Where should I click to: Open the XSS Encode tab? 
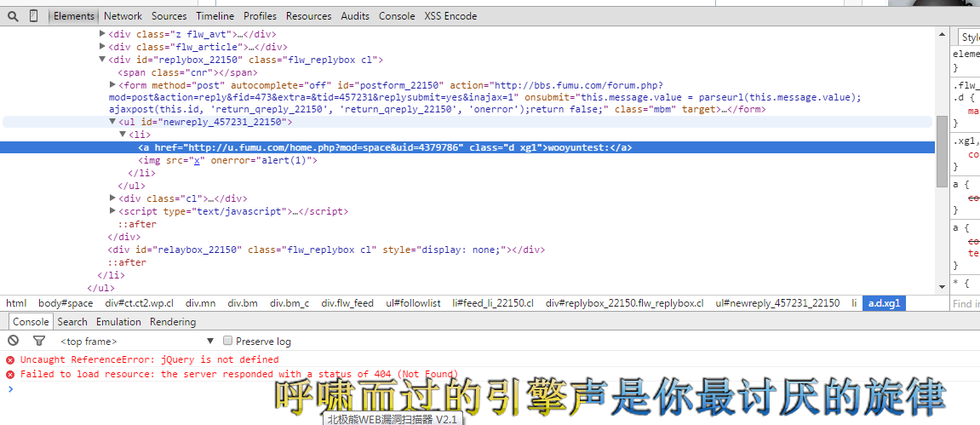[x=450, y=16]
